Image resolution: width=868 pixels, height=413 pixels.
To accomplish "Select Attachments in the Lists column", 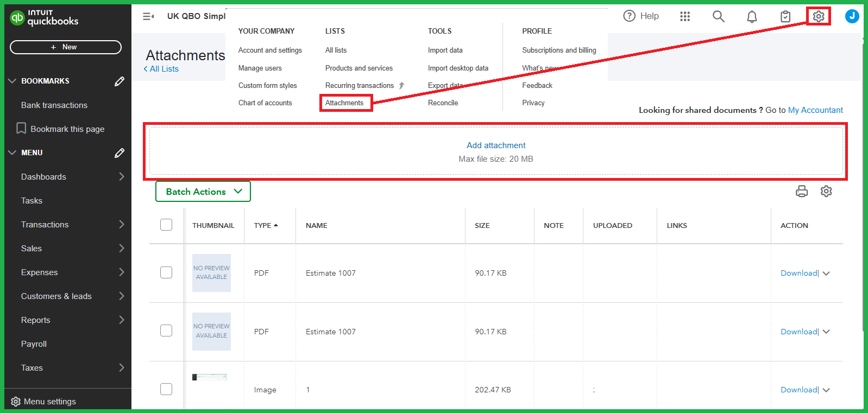I will pos(344,103).
